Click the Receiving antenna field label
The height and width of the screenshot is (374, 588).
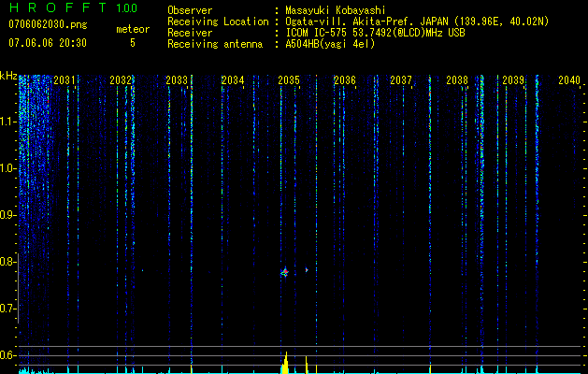pyautogui.click(x=215, y=44)
